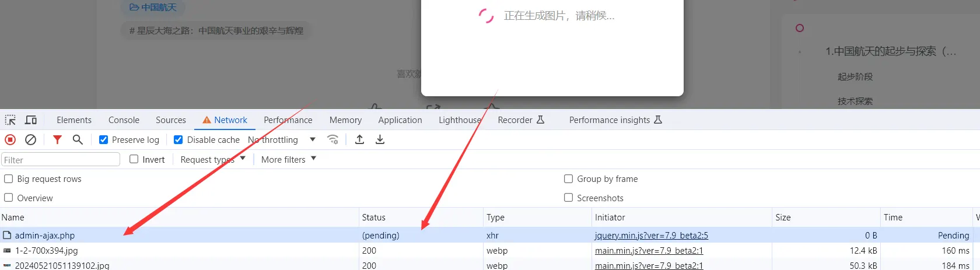The height and width of the screenshot is (270, 980).
Task: Enable the Overview checkbox
Action: [9, 198]
